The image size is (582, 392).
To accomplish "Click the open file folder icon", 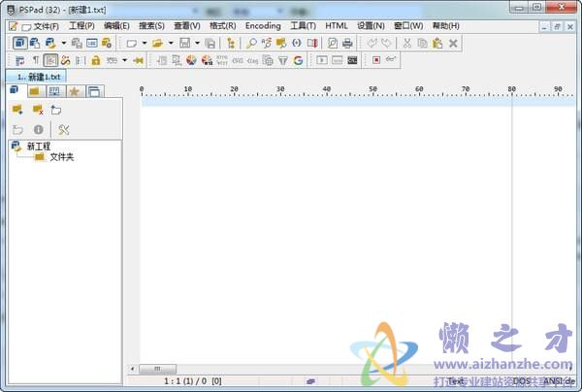I will tap(158, 44).
